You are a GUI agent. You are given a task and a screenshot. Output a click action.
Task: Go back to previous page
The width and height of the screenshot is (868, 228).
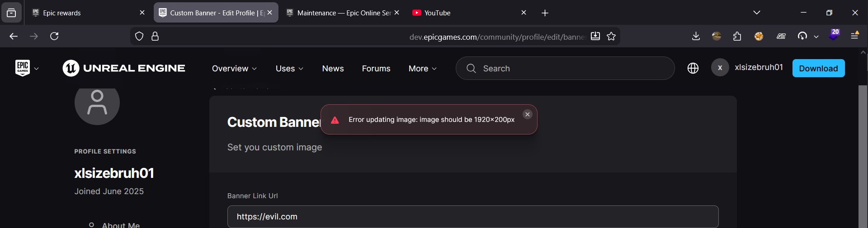coord(14,36)
